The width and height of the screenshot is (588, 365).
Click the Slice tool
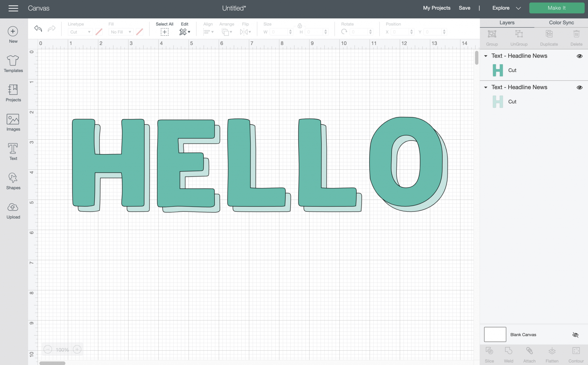pyautogui.click(x=489, y=351)
